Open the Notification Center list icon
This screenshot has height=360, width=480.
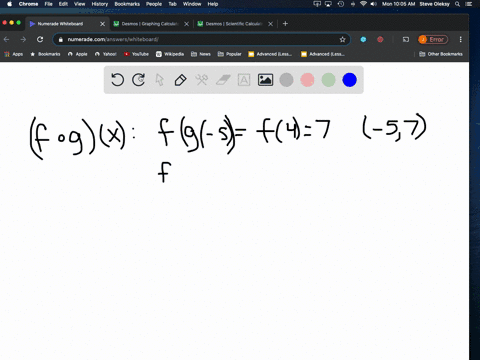click(469, 4)
